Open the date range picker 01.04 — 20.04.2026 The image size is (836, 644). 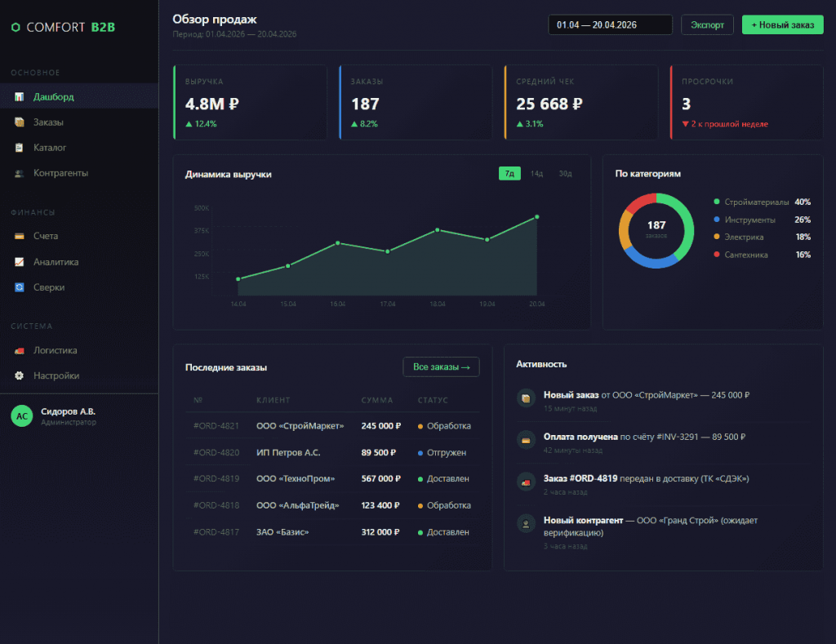click(610, 25)
